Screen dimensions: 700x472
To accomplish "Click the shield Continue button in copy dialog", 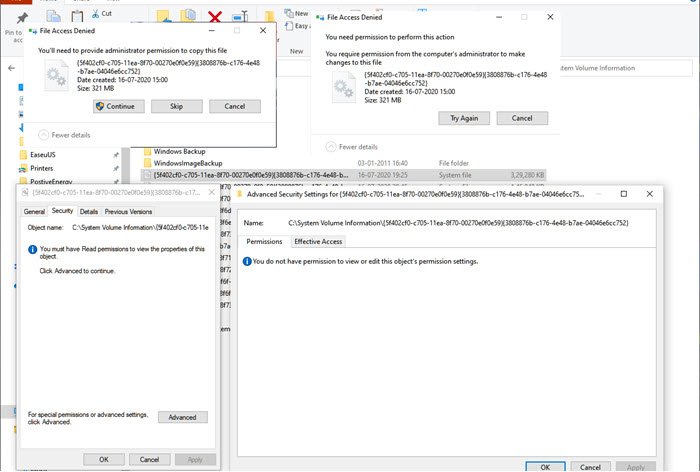I will click(119, 106).
